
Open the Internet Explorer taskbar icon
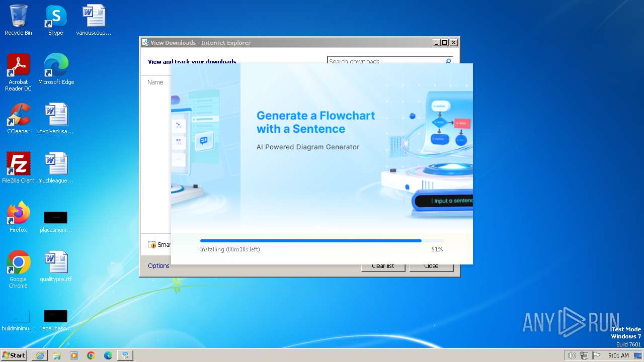point(40,355)
